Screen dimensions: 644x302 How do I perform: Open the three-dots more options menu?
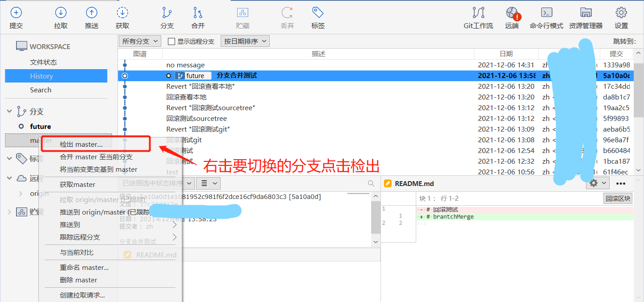pos(621,183)
